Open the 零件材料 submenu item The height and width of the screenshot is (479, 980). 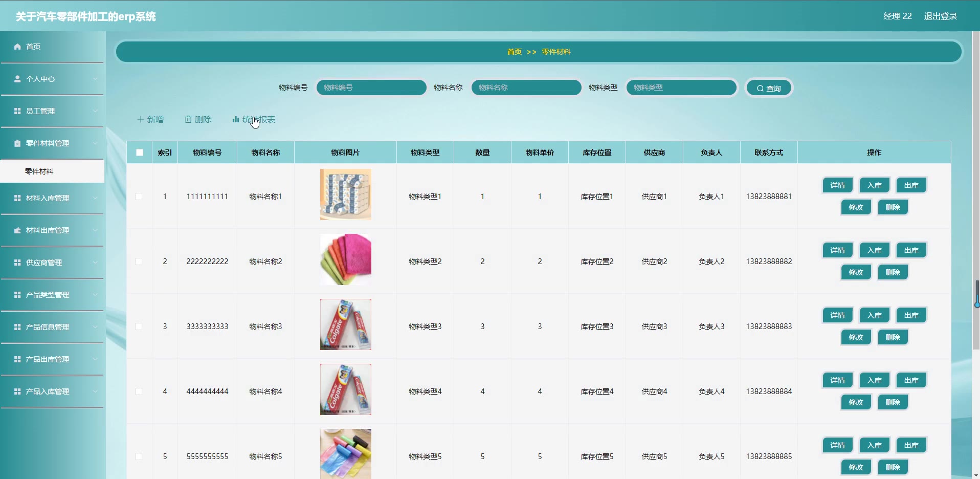39,171
